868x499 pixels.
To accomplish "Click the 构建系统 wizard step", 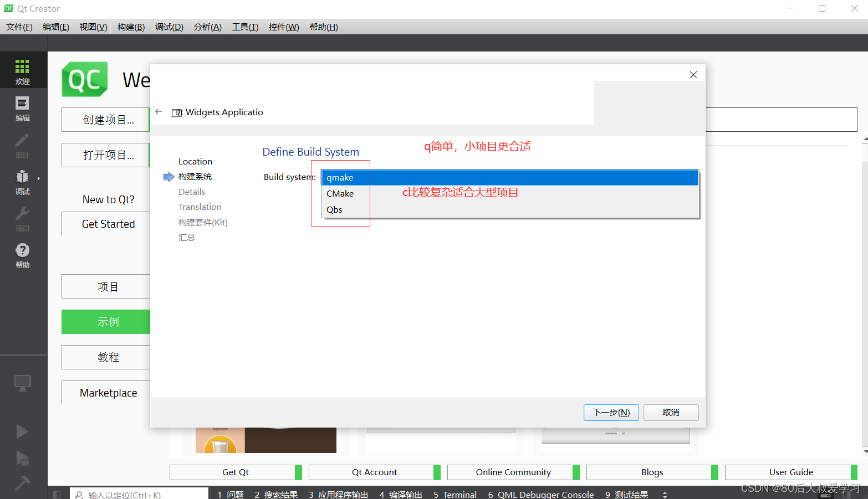I will click(195, 177).
